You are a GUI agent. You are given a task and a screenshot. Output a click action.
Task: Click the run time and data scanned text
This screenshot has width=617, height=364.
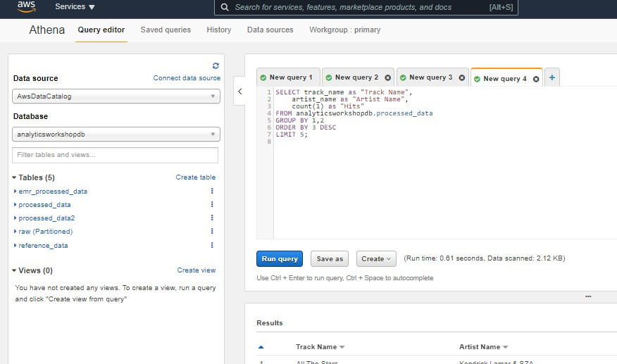[485, 258]
